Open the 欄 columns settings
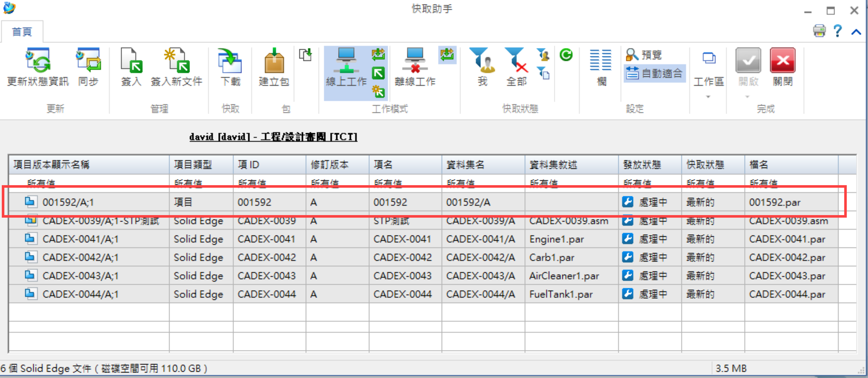Screen dimensions: 868x378 click(601, 67)
